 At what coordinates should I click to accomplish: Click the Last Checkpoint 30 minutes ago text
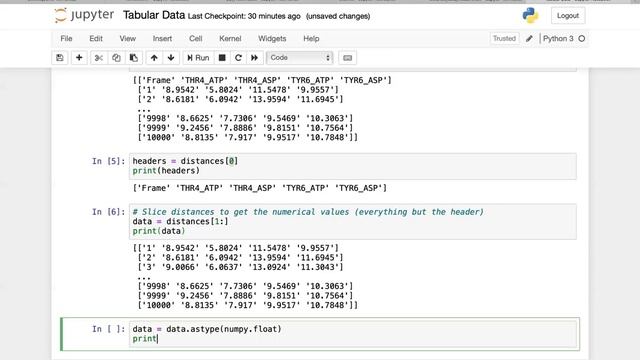point(244,16)
